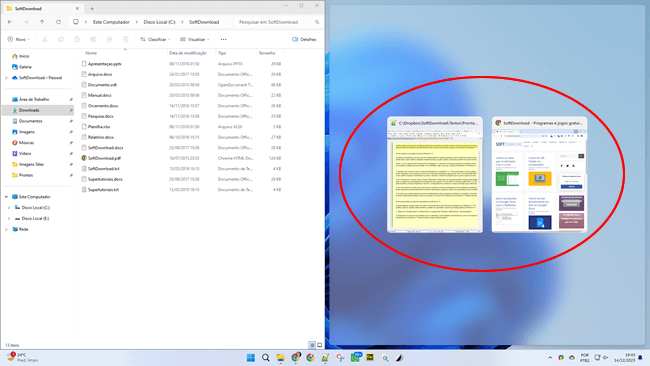Click the green WhatsApp icon on taskbar
Screen dimensions: 650x366
pyautogui.click(x=356, y=357)
